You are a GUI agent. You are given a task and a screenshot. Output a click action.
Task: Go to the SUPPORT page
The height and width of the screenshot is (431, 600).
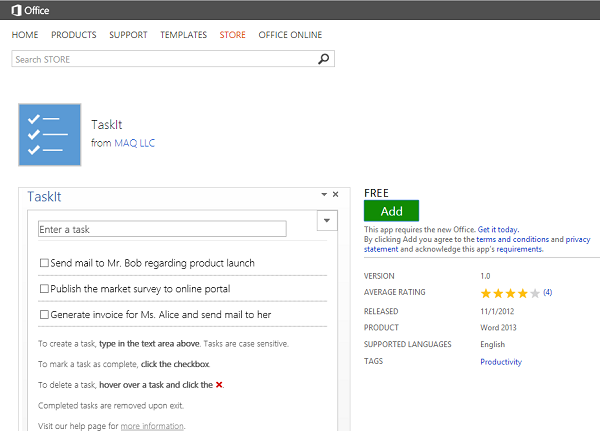tap(128, 35)
